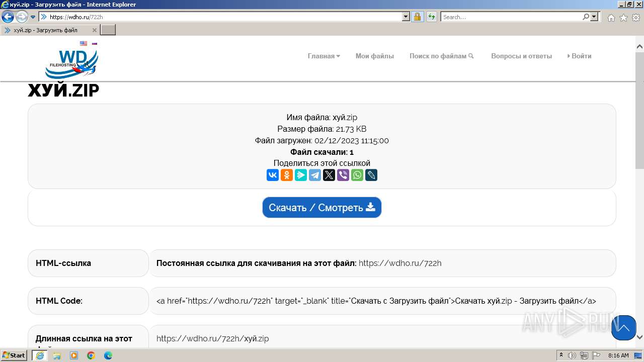Image resolution: width=644 pixels, height=362 pixels.
Task: Share link via LiveJournal pencil icon
Action: 371,175
